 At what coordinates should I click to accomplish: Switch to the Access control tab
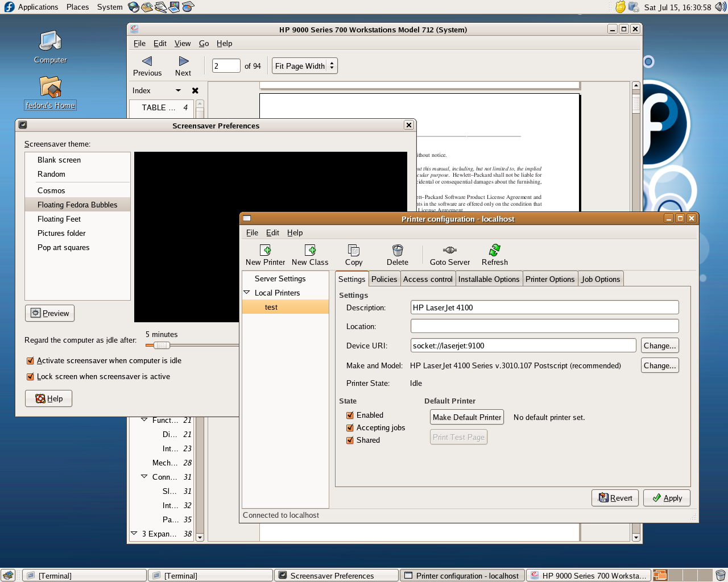(428, 279)
